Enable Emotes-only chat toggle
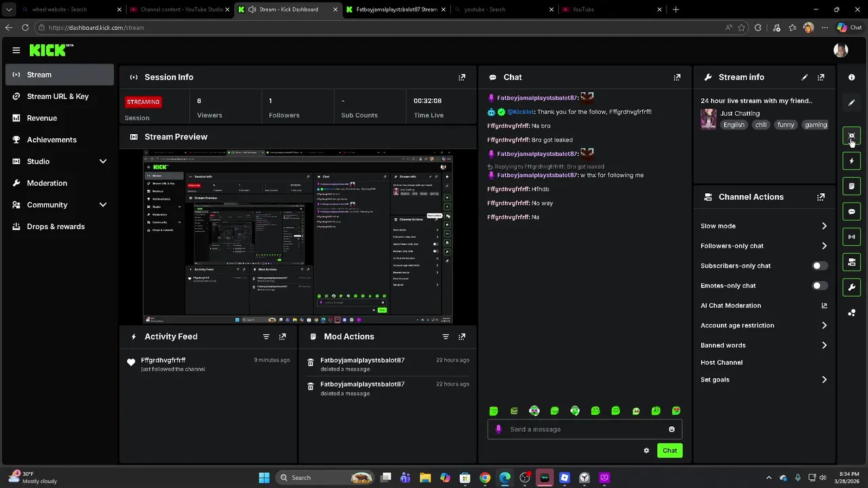Screen dimensions: 868x488 point(820,285)
